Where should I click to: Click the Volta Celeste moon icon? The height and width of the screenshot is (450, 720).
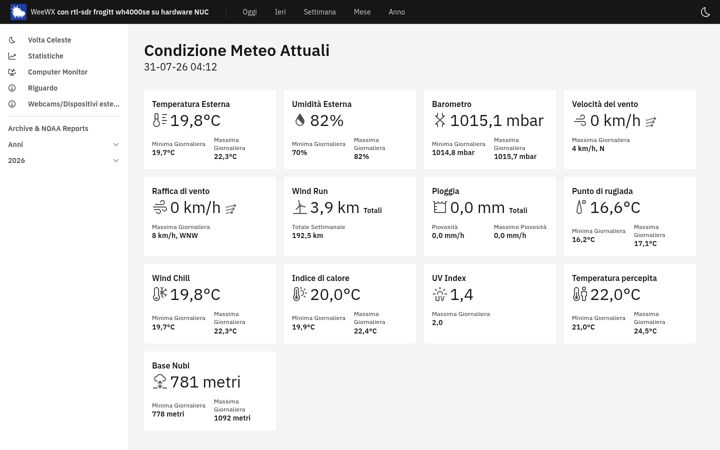(12, 40)
